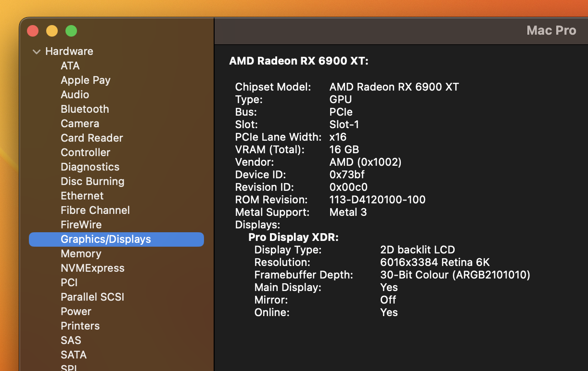Show Ethernet hardware details
Screen dimensions: 588x371
82,196
